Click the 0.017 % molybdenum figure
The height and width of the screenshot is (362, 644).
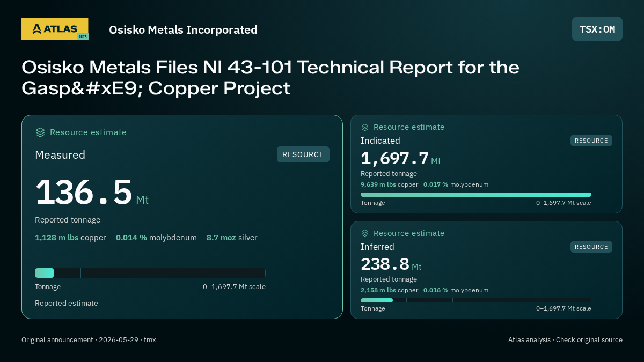pos(456,184)
